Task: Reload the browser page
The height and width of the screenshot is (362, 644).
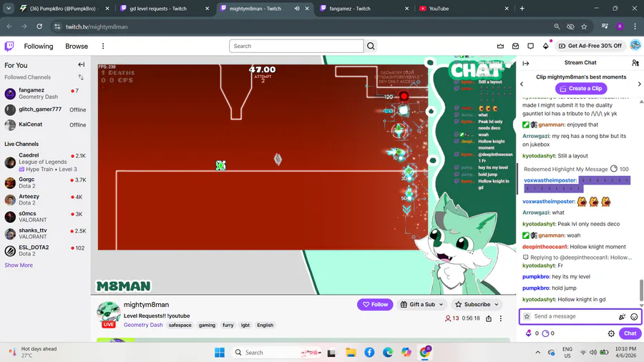Action: [x=39, y=26]
